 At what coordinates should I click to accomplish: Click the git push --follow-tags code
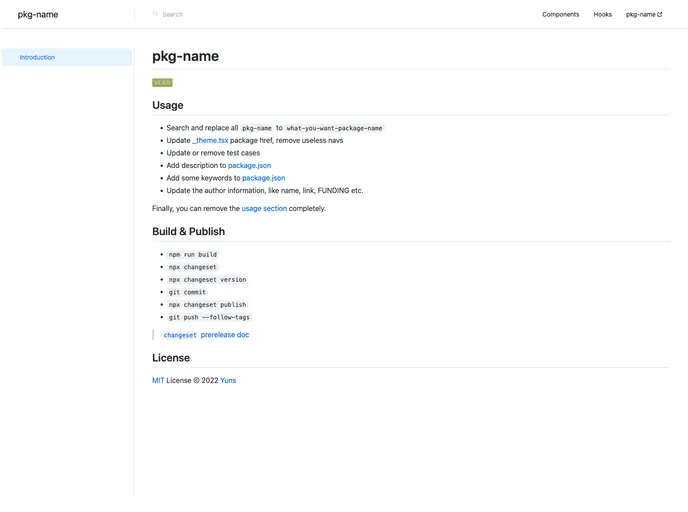click(209, 317)
